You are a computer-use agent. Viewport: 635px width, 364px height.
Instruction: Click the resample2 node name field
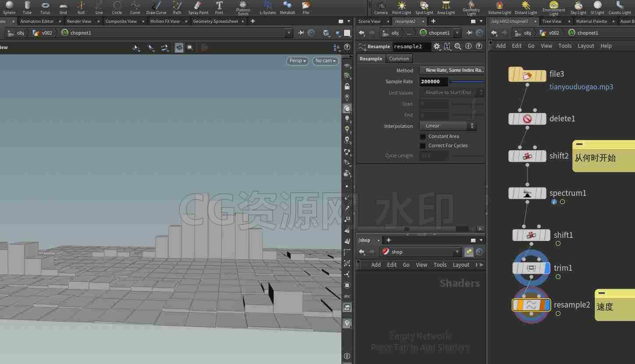coord(412,46)
